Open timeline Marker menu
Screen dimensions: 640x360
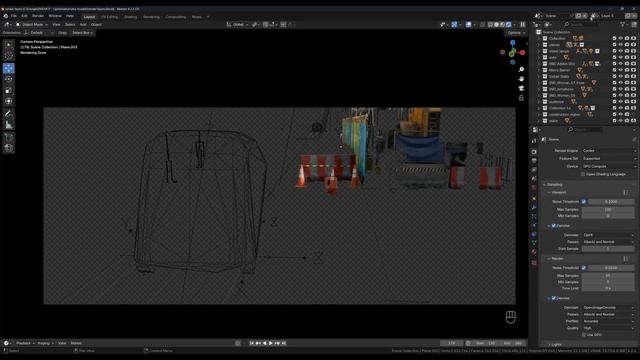tap(76, 343)
